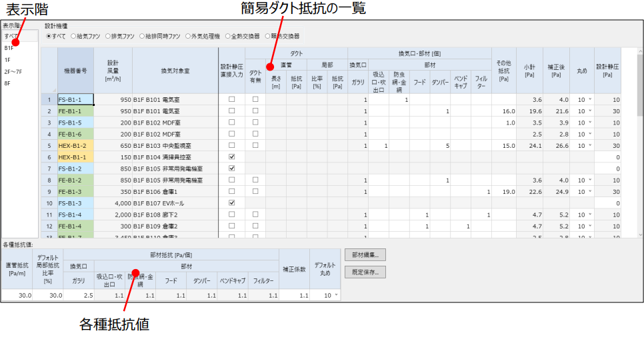The image size is (644, 337).
Task: Select the FS-B1-1 equipment number cell
Action: [75, 100]
